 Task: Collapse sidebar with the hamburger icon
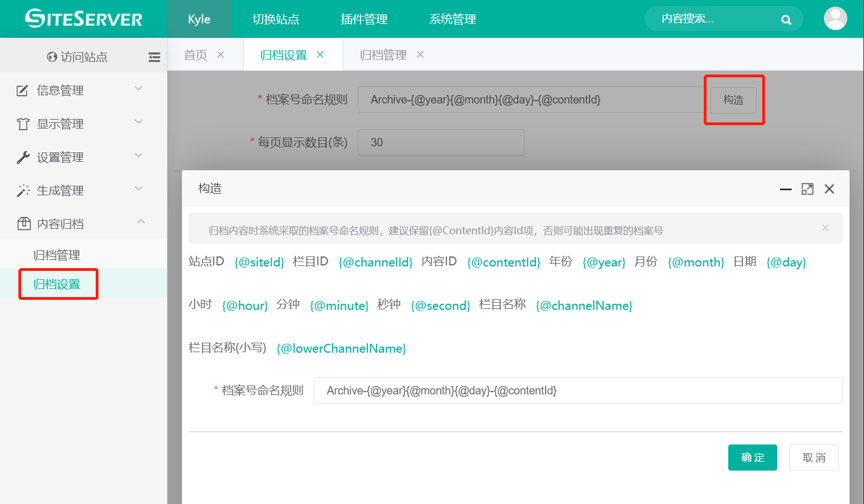[x=154, y=57]
